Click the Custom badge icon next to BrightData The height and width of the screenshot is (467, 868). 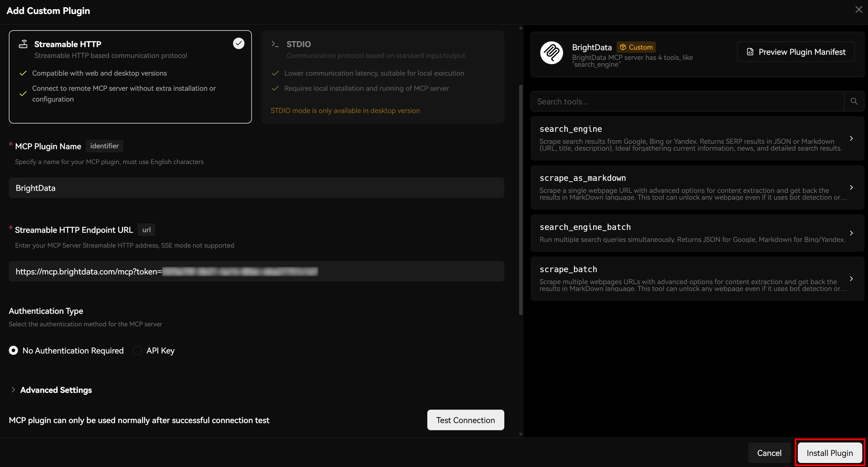pos(624,47)
